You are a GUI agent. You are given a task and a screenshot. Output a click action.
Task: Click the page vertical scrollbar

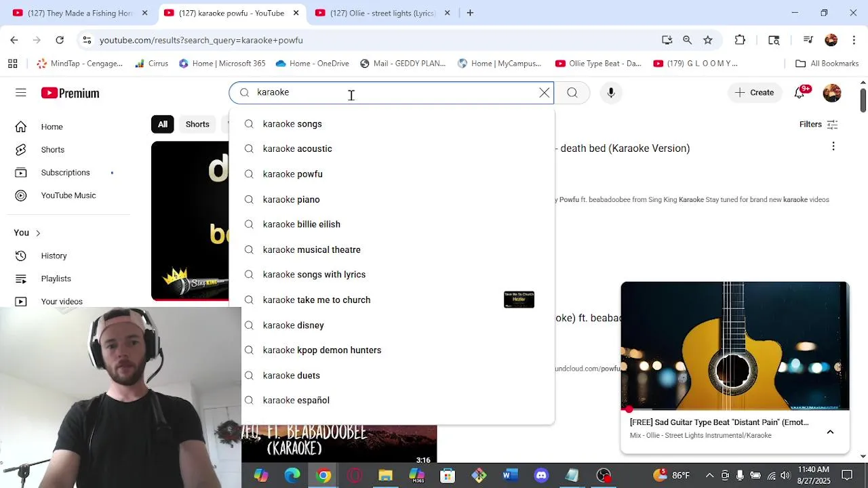pyautogui.click(x=863, y=100)
